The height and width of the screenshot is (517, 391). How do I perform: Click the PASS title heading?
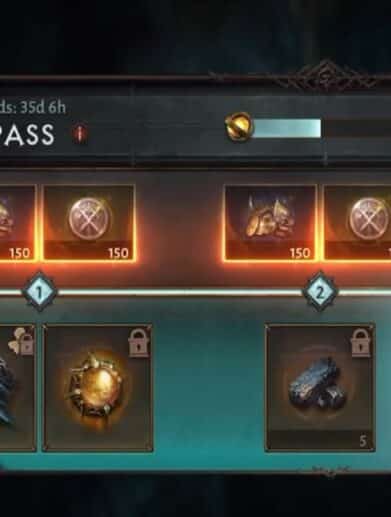click(x=27, y=134)
